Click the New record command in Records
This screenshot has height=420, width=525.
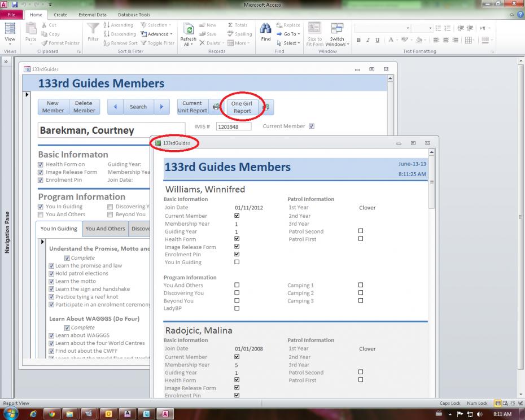coord(208,25)
